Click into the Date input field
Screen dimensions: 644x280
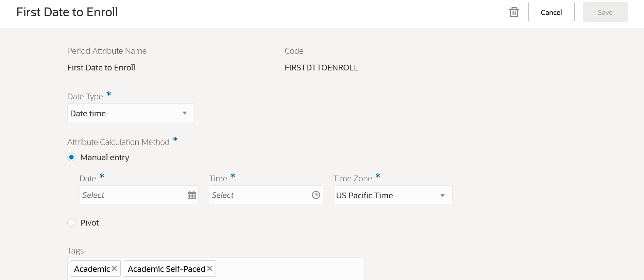[x=133, y=195]
